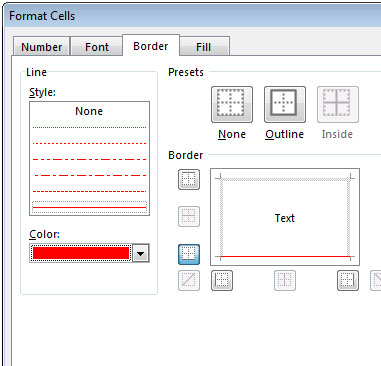381x366 pixels.
Task: Select the fine dotted line style
Action: (x=89, y=127)
